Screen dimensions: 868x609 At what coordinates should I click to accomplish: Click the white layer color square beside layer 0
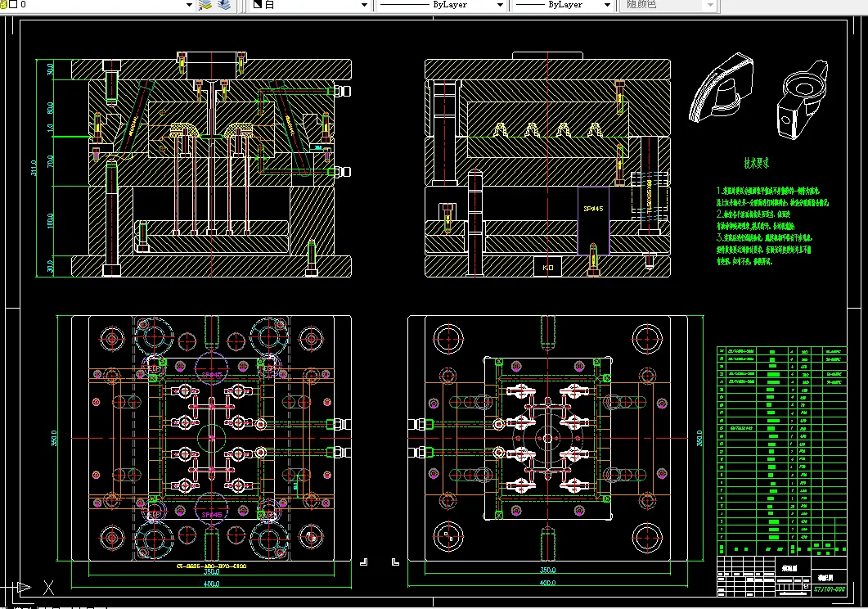(12, 5)
